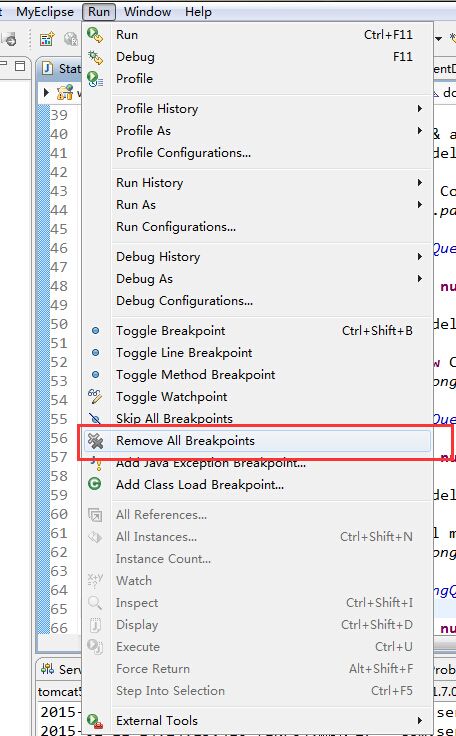Choose Debug with F11 shortcut

point(257,57)
